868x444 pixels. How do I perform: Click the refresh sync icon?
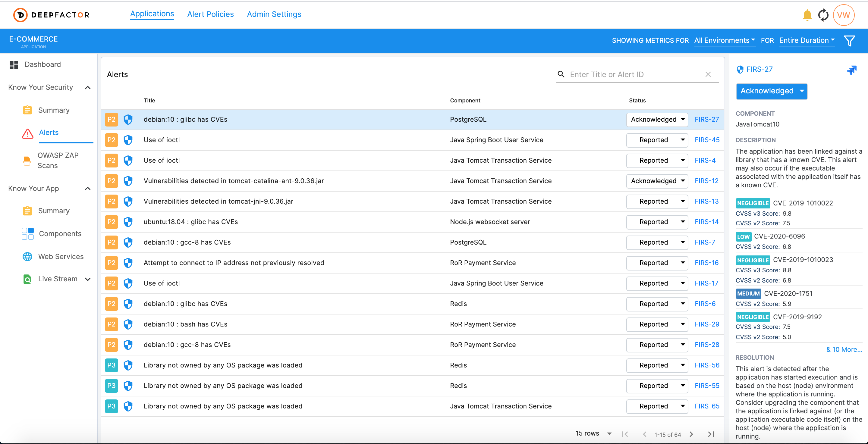[x=823, y=15]
